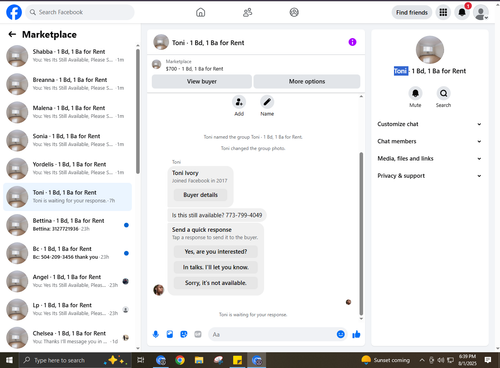500x368 pixels.
Task: Expand the Privacy & support section
Action: coord(429,176)
